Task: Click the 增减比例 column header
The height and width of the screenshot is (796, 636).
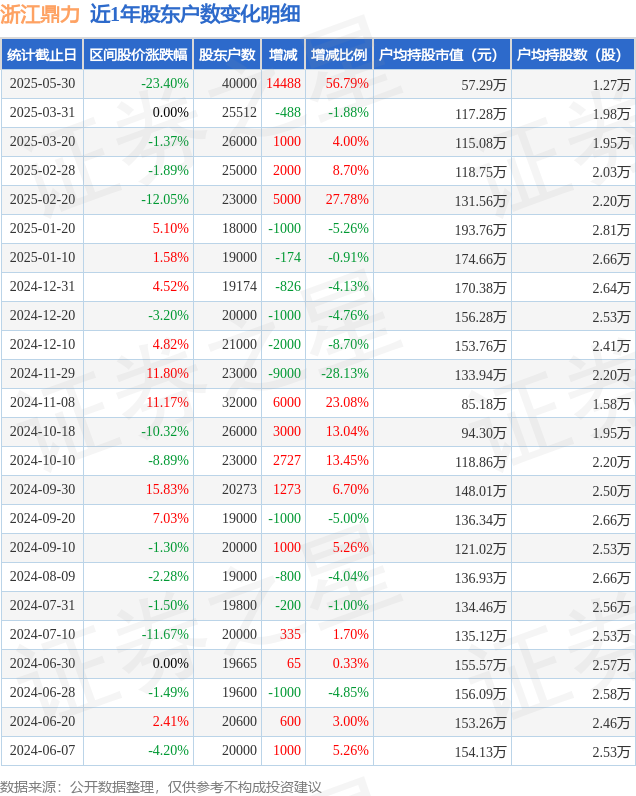Action: click(339, 54)
